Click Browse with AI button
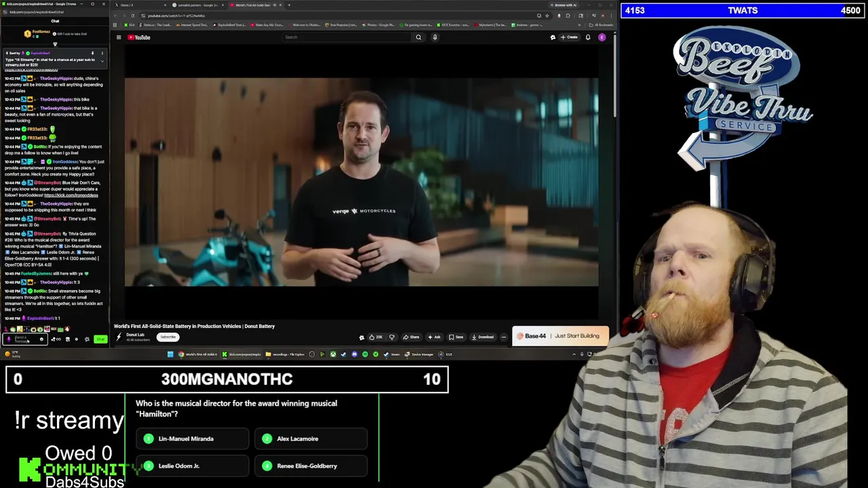 pyautogui.click(x=564, y=5)
